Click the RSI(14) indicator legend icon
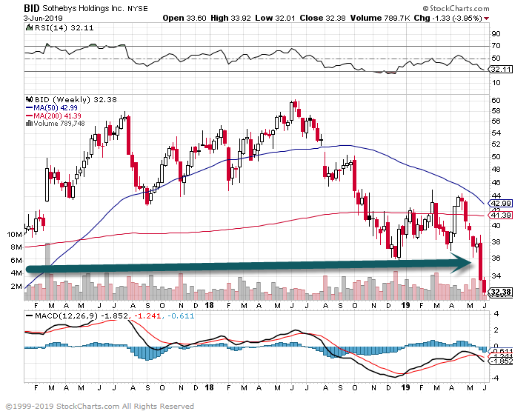 tap(30, 28)
